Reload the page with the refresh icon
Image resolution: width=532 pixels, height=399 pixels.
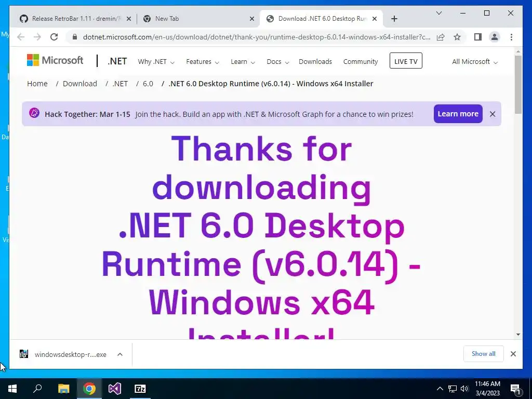pyautogui.click(x=54, y=37)
